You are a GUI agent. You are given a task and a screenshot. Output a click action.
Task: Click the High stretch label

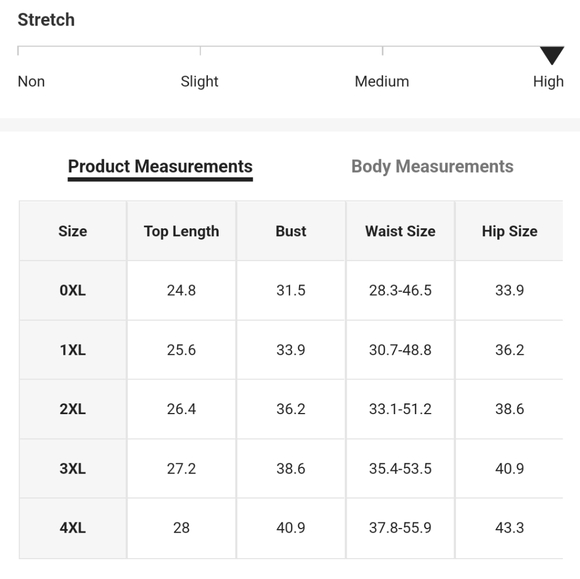pyautogui.click(x=548, y=81)
